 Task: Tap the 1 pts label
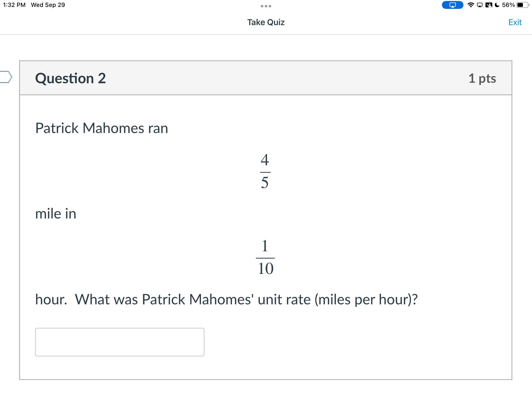click(482, 78)
